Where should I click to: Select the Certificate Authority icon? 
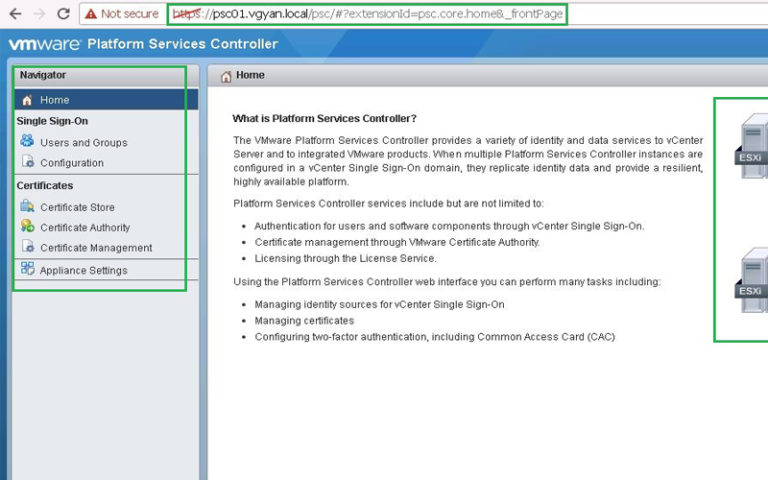27,227
